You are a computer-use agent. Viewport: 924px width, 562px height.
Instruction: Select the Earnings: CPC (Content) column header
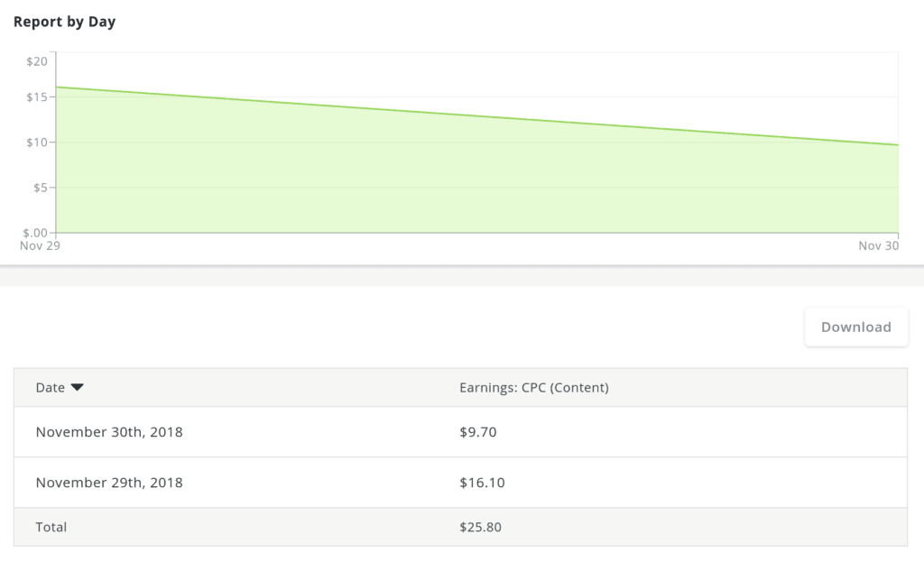[533, 388]
